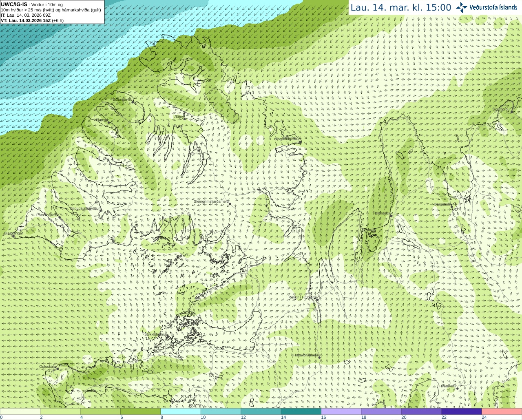
Task: Click the Bergstaðir station label
Action: point(442,204)
